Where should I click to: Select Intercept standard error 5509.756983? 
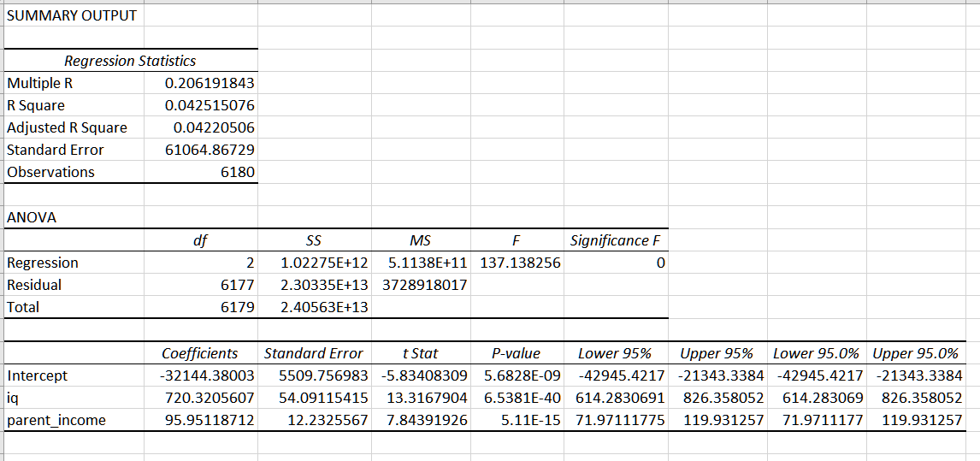coord(315,376)
